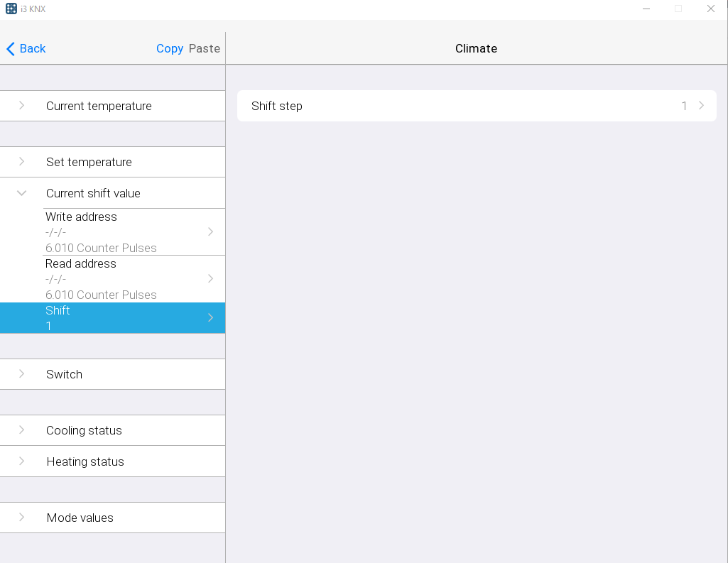Expand the Current temperature section
This screenshot has height=563, width=728.
(99, 106)
